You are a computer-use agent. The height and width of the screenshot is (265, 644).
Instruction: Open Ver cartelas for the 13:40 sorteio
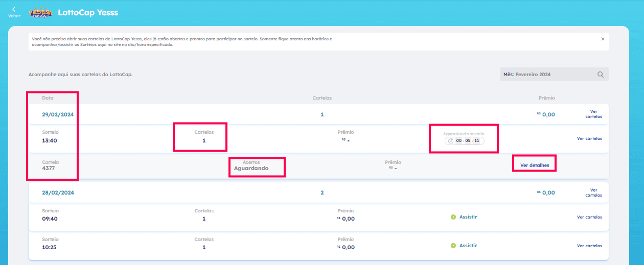pos(589,138)
